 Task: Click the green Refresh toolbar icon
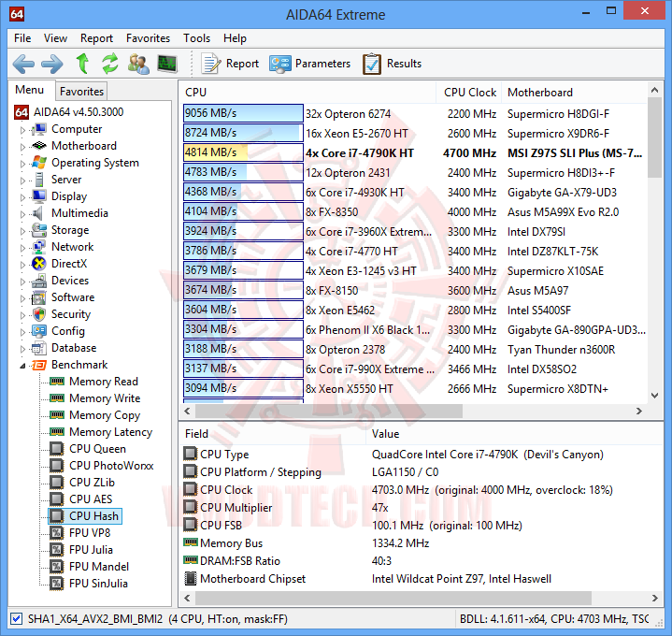pyautogui.click(x=110, y=64)
